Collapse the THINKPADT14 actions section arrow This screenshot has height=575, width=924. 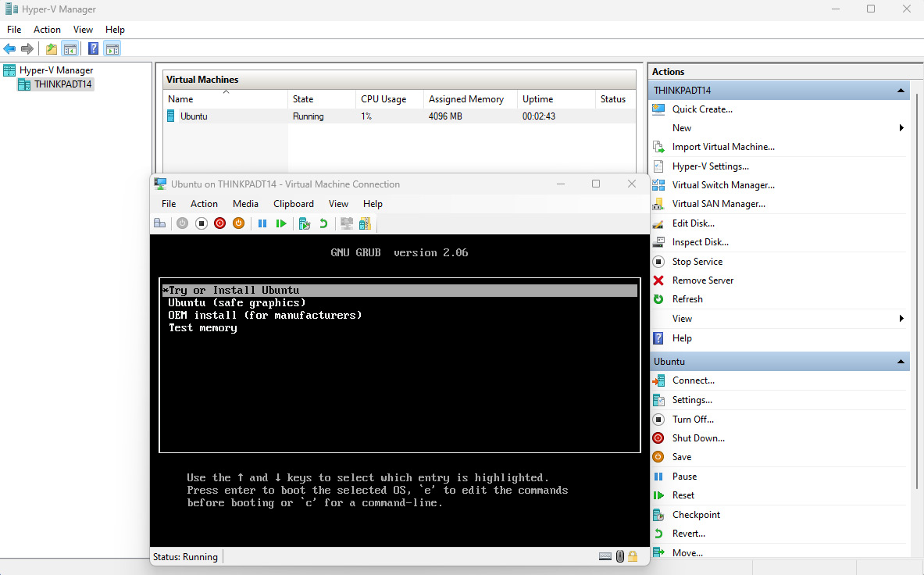click(901, 91)
